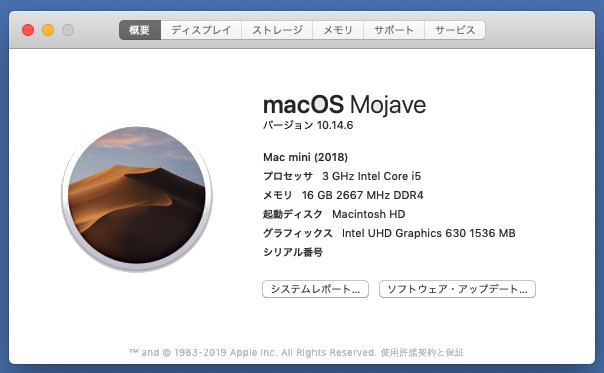604x373 pixels.
Task: Click the macOS Mojave desert icon
Action: [x=137, y=198]
